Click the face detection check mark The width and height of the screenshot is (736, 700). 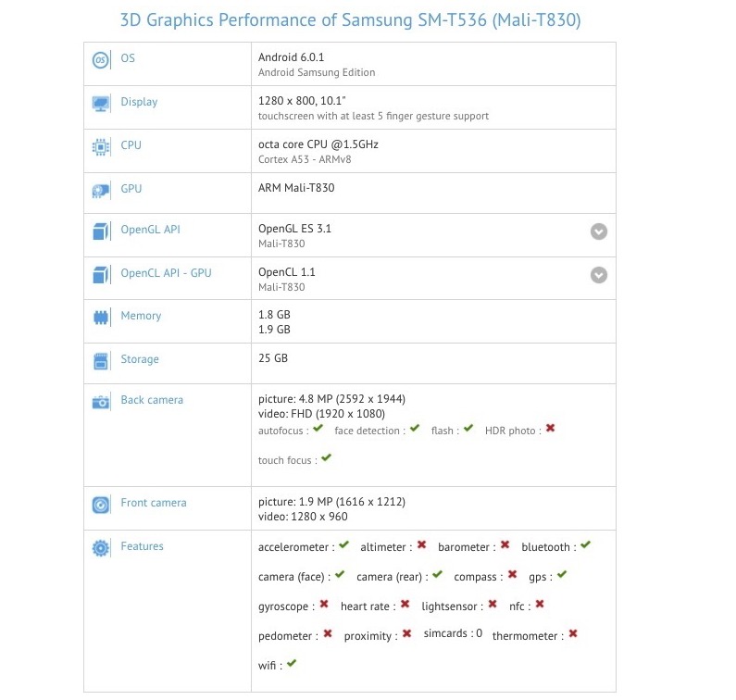415,428
